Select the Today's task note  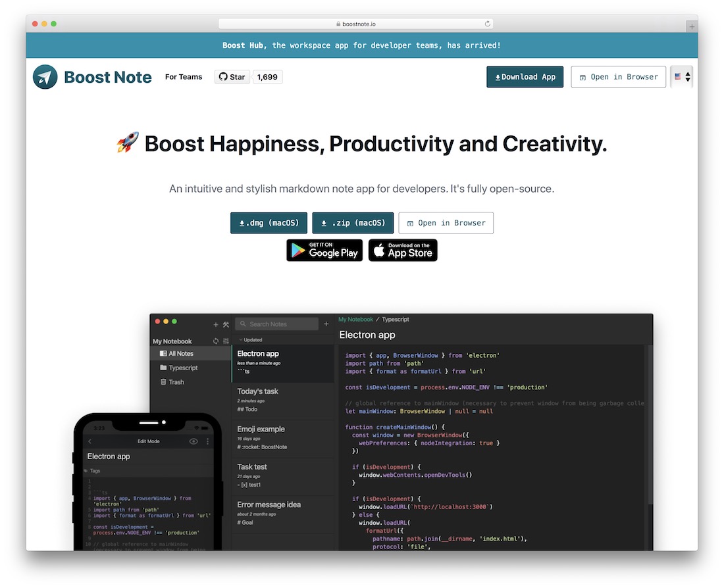[282, 401]
